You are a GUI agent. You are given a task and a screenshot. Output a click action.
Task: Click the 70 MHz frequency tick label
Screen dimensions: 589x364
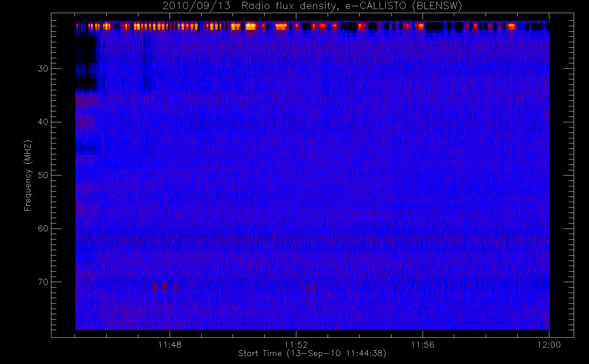pyautogui.click(x=43, y=282)
